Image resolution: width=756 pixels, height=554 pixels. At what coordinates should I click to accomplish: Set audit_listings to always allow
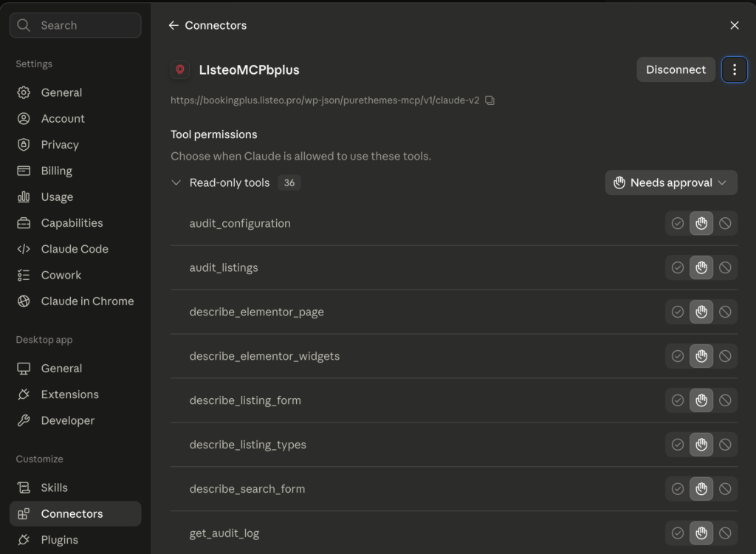(678, 268)
